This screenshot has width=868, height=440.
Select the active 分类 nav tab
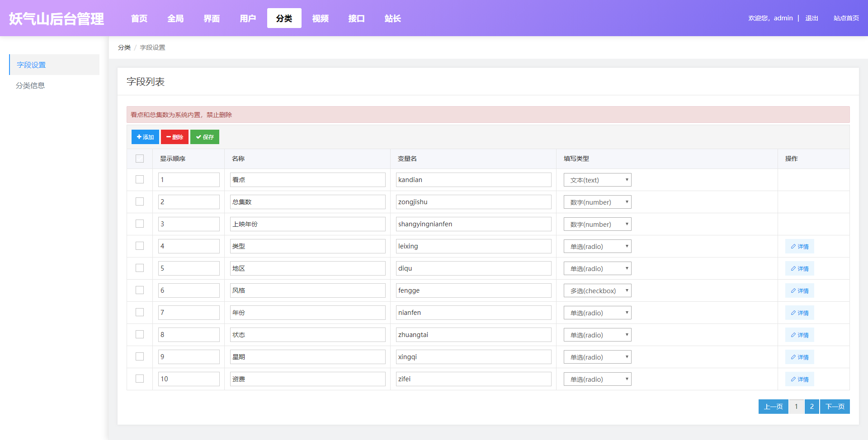coord(284,18)
